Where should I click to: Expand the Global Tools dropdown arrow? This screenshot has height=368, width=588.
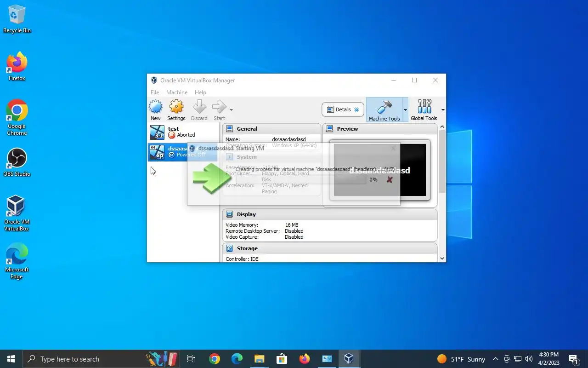pyautogui.click(x=443, y=110)
